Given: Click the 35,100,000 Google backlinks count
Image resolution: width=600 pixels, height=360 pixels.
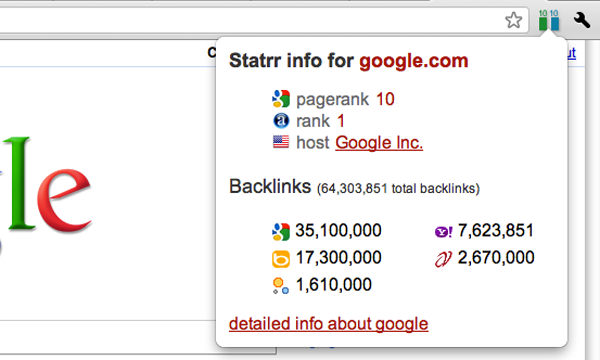Looking at the screenshot, I should (x=338, y=230).
